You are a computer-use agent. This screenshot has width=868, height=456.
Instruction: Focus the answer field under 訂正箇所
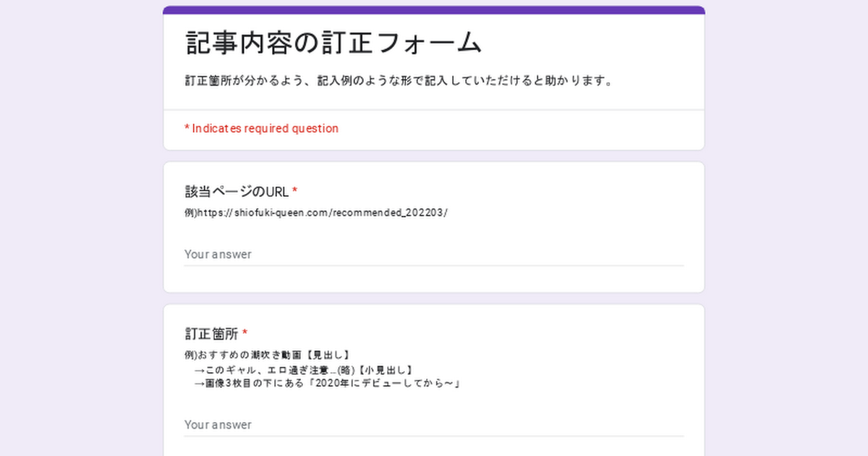[433, 424]
